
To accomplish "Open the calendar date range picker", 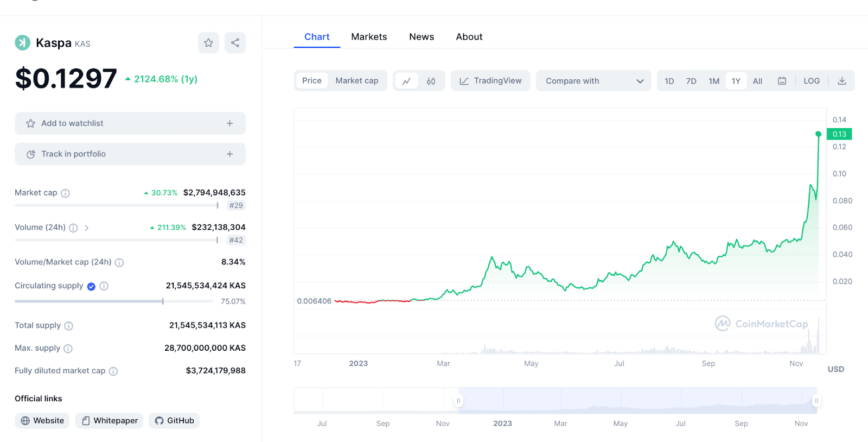I will (782, 81).
